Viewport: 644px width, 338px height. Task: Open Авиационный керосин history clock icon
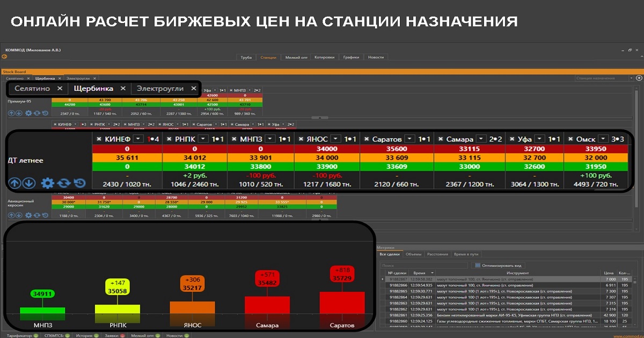coord(45,215)
